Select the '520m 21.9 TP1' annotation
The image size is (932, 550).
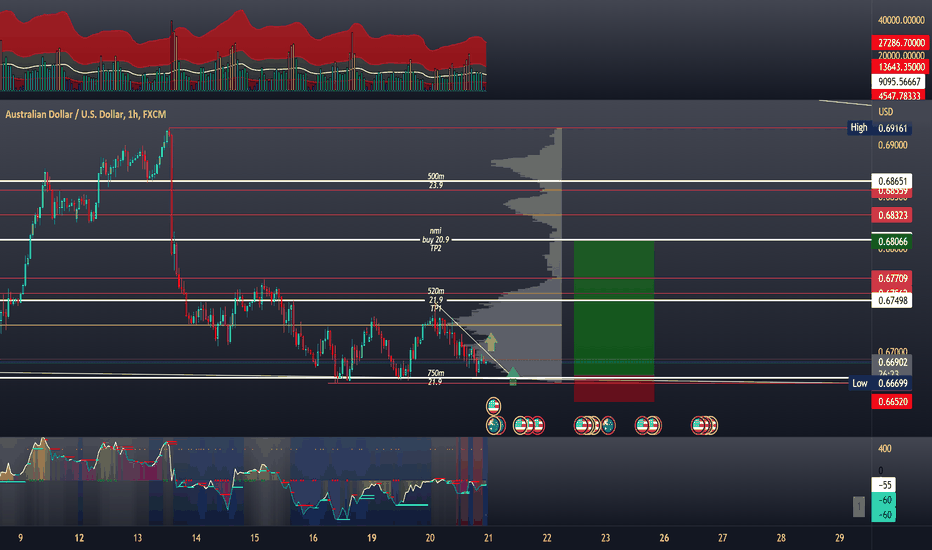coord(436,300)
